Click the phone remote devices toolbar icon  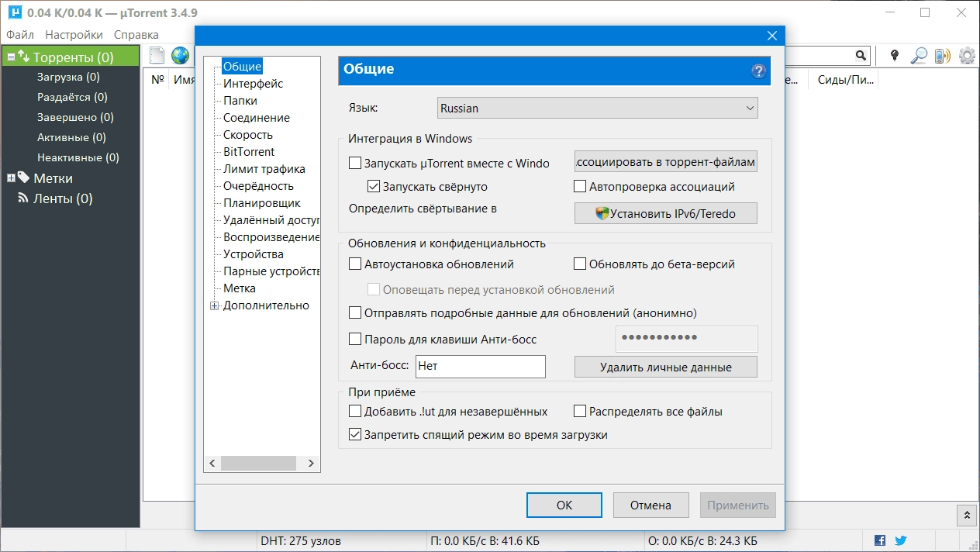tap(942, 56)
